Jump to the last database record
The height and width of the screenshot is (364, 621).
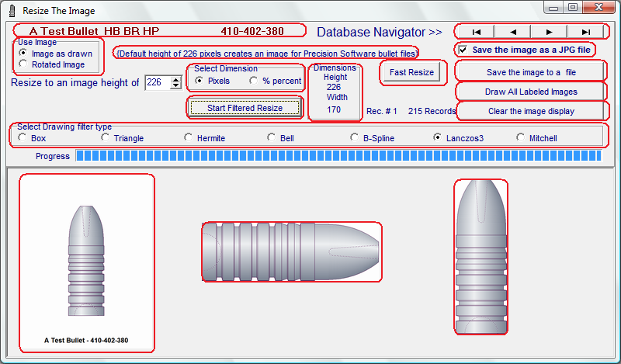pos(585,32)
